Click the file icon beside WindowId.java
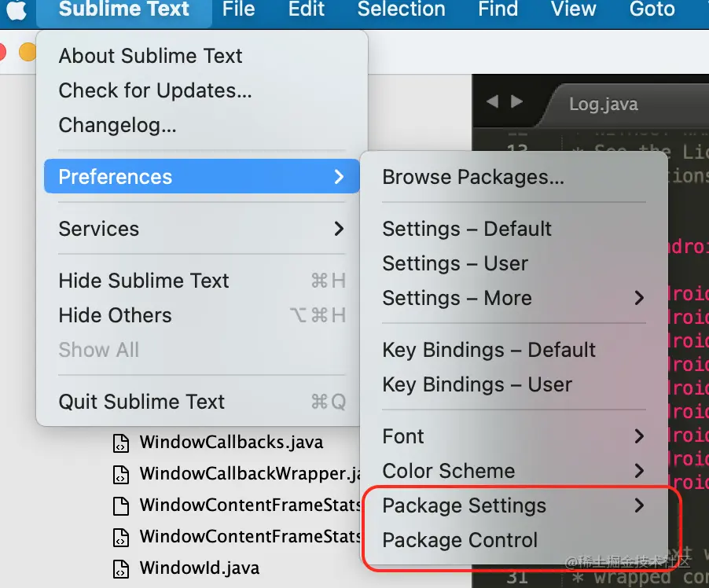 coord(120,568)
